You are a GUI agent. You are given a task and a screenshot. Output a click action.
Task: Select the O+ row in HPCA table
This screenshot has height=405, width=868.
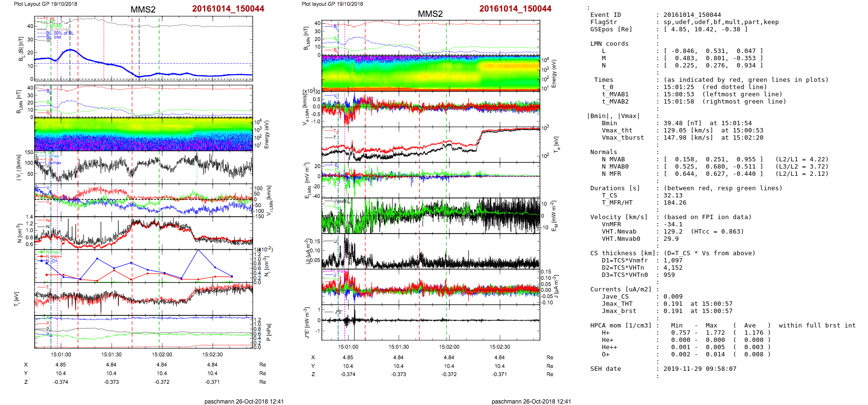point(605,354)
